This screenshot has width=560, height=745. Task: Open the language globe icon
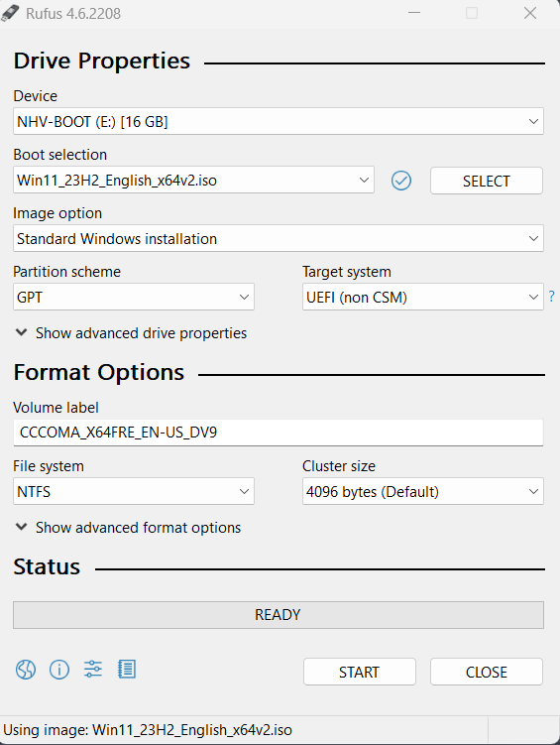(x=26, y=670)
